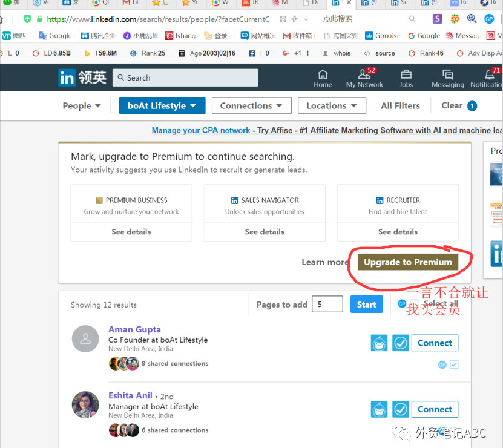Viewport: 503px width, 448px height.
Task: Click the LD 6.95B entry in SEO bar
Action: [51, 53]
